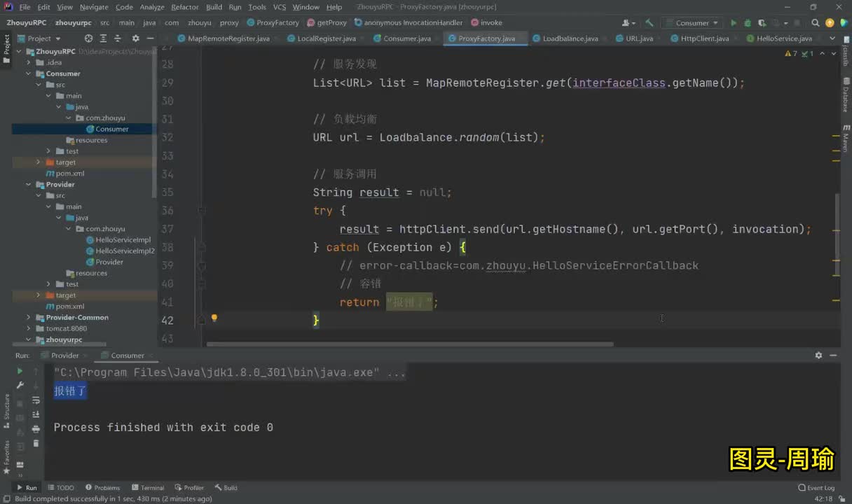Image resolution: width=852 pixels, height=504 pixels.
Task: Show hidden editor tabs chevron
Action: [x=831, y=38]
